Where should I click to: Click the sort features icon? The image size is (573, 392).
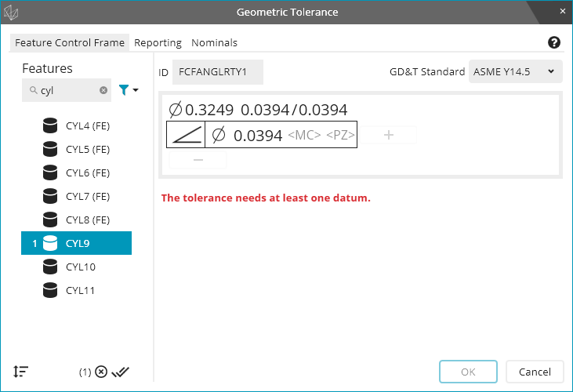click(21, 372)
